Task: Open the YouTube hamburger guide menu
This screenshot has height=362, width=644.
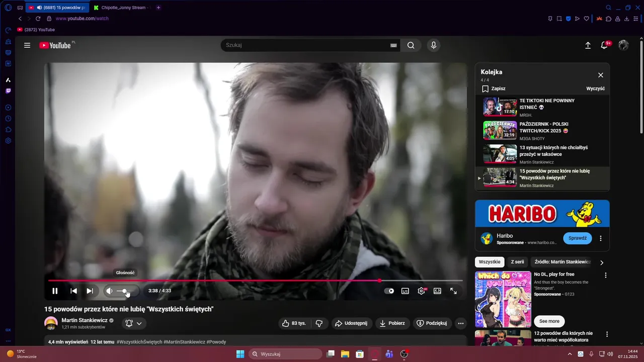Action: click(x=27, y=45)
